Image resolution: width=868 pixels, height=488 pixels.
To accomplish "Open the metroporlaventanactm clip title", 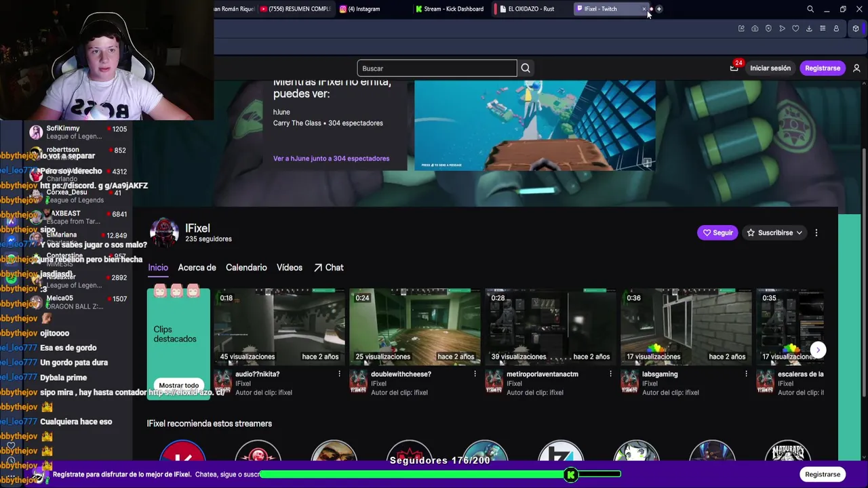I will 542,374.
